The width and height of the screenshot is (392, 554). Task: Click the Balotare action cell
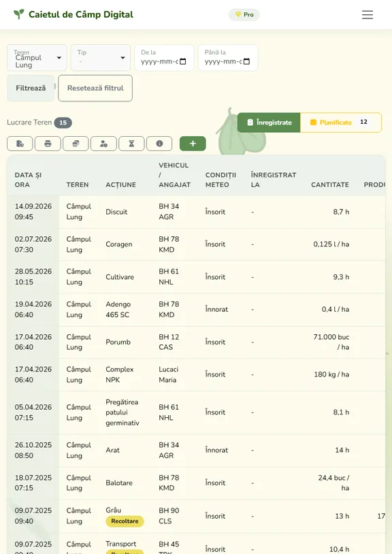[119, 483]
